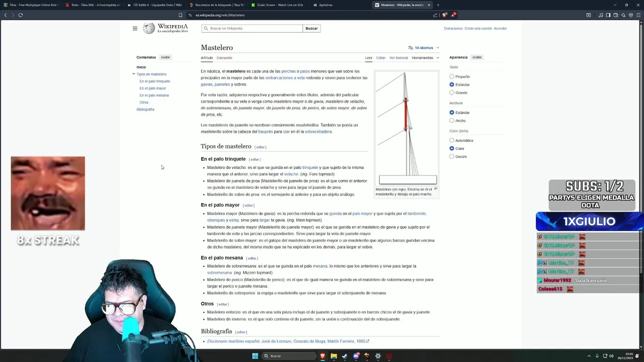Open volume control in the system tray

(611, 356)
